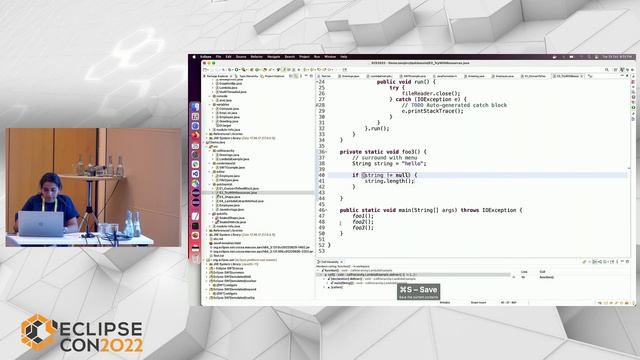Click the date and time in menu bar
Image resolution: width=640 pixels, height=360 pixels.
coord(617,57)
